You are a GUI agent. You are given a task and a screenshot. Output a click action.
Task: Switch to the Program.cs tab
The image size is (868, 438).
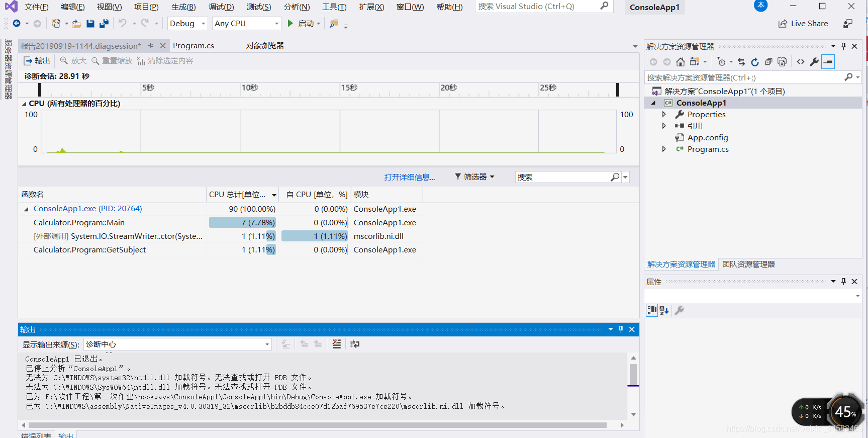[194, 46]
